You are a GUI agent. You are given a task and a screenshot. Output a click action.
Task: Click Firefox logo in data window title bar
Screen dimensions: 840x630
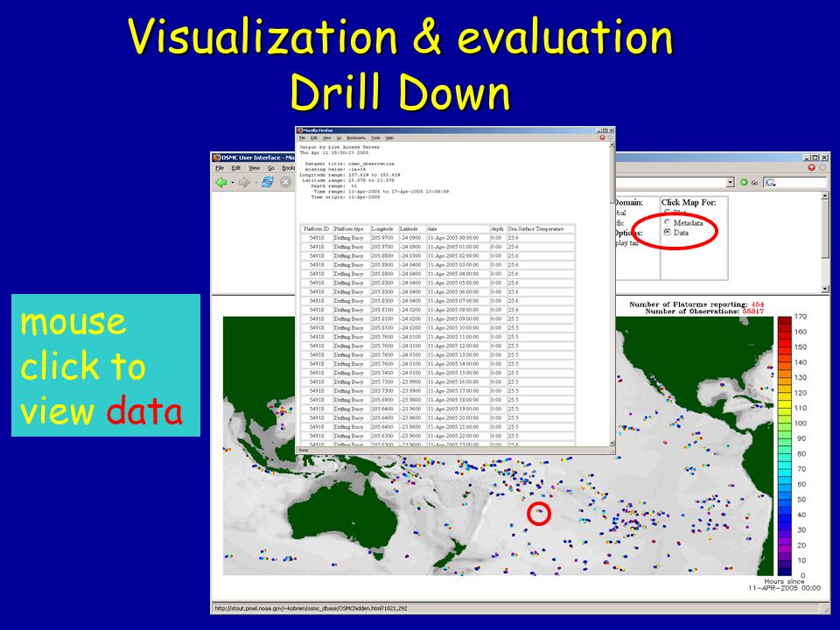(x=300, y=130)
